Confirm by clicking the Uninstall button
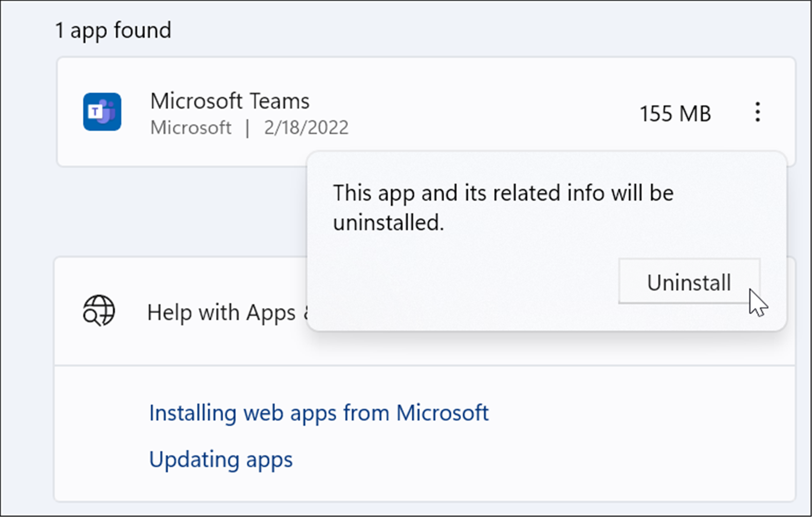This screenshot has height=517, width=812. click(x=689, y=282)
